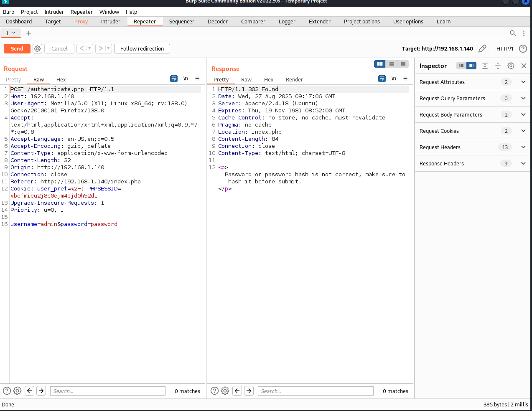Image resolution: width=532 pixels, height=411 pixels.
Task: Add a new Repeater tab
Action: [28, 33]
